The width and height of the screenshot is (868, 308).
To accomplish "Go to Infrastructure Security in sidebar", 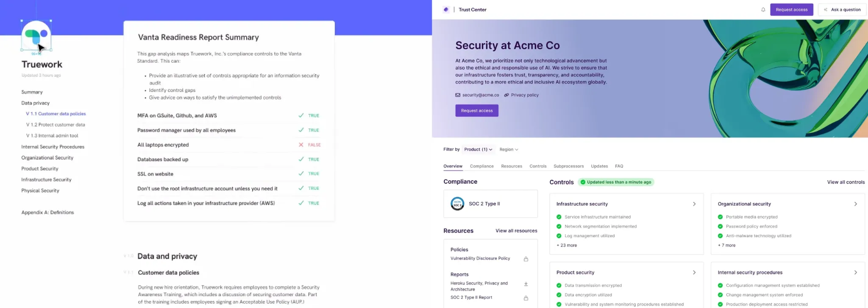I will tap(46, 180).
